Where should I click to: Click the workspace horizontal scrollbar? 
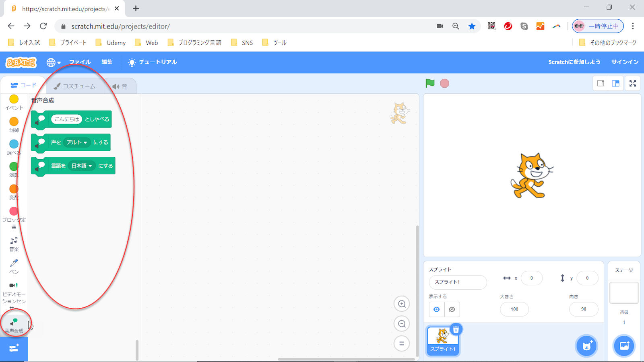point(346,359)
